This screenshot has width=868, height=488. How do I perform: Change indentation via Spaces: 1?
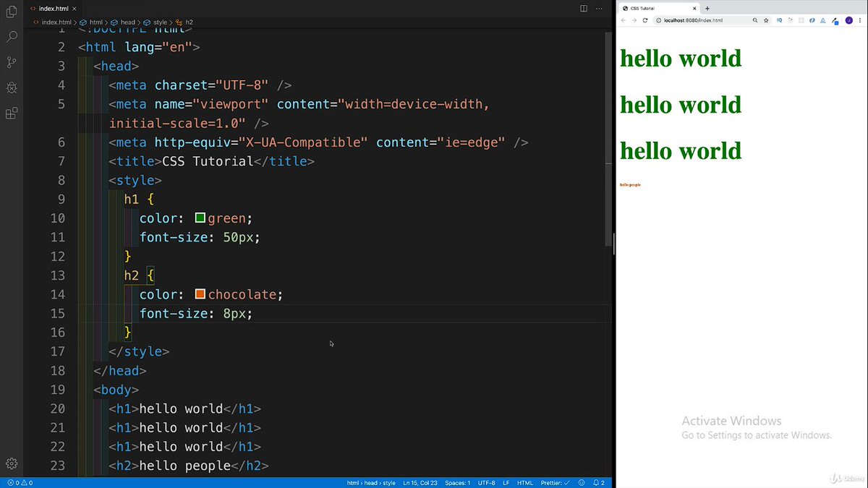(457, 482)
